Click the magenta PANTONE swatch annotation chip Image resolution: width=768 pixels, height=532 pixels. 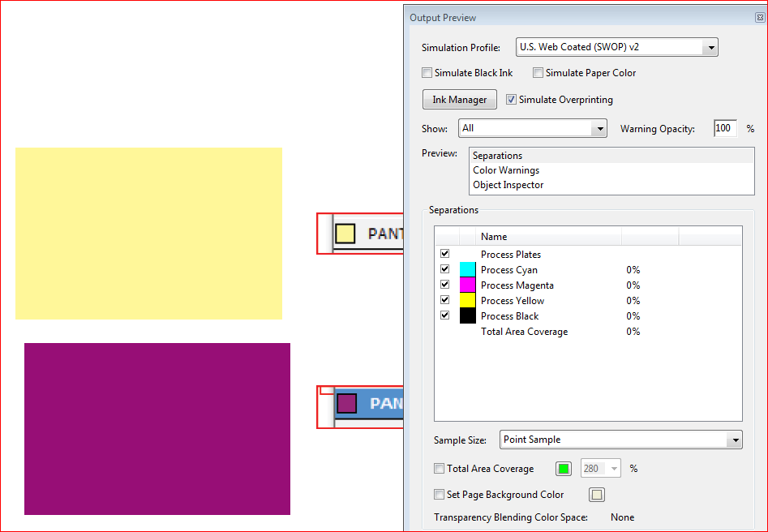click(345, 404)
